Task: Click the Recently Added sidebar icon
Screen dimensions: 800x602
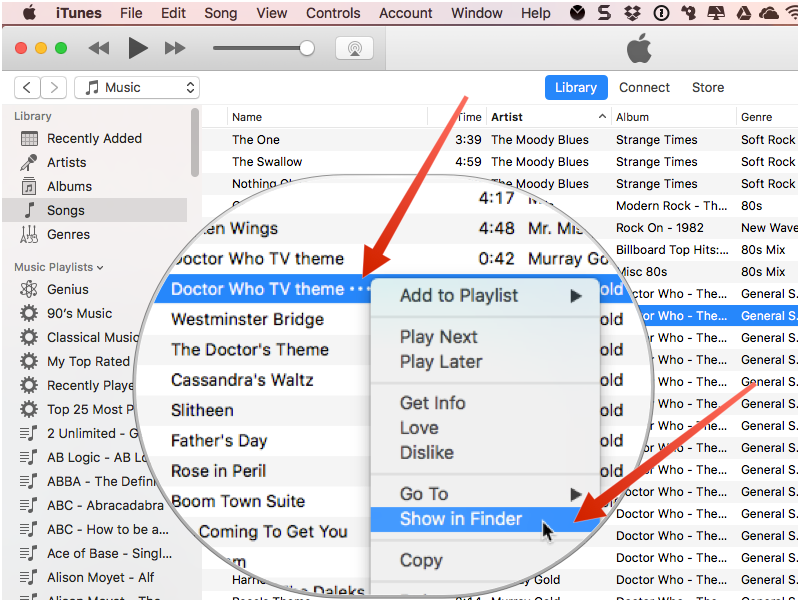Action: [x=29, y=139]
